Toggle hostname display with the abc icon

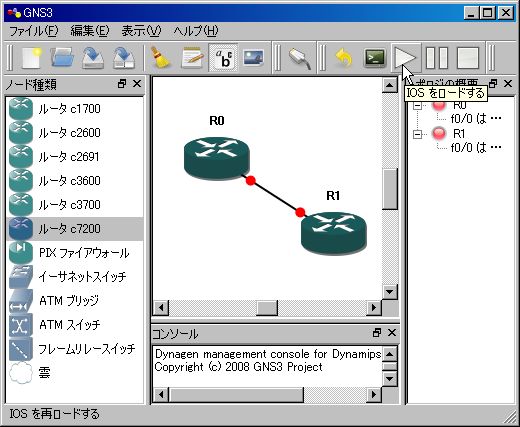223,58
